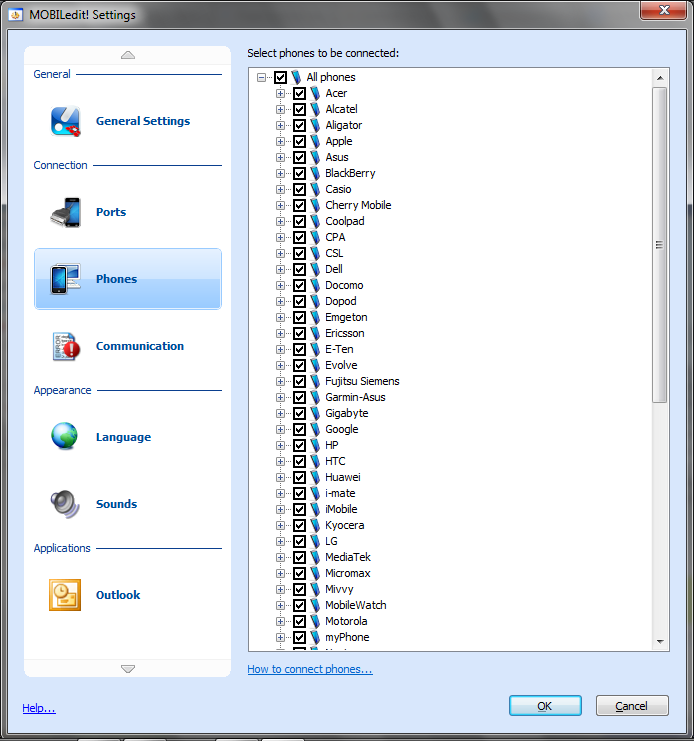Click the phone list scroll down arrow

pos(660,641)
